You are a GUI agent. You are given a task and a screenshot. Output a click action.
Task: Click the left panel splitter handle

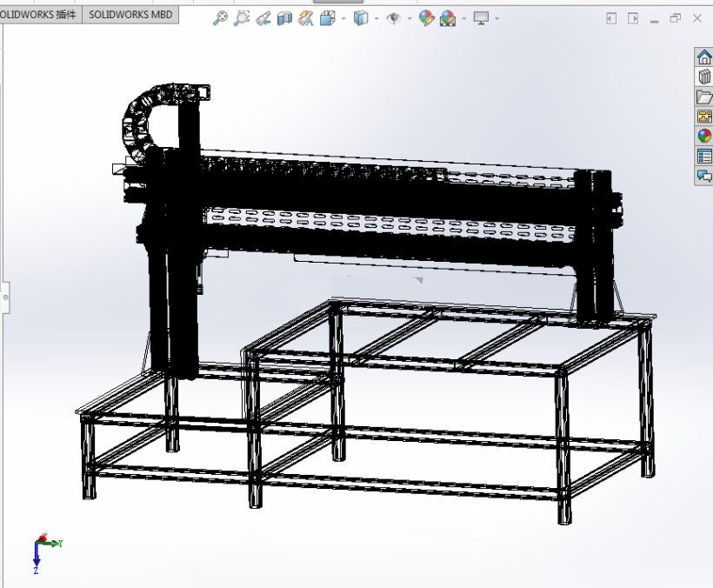[4, 297]
